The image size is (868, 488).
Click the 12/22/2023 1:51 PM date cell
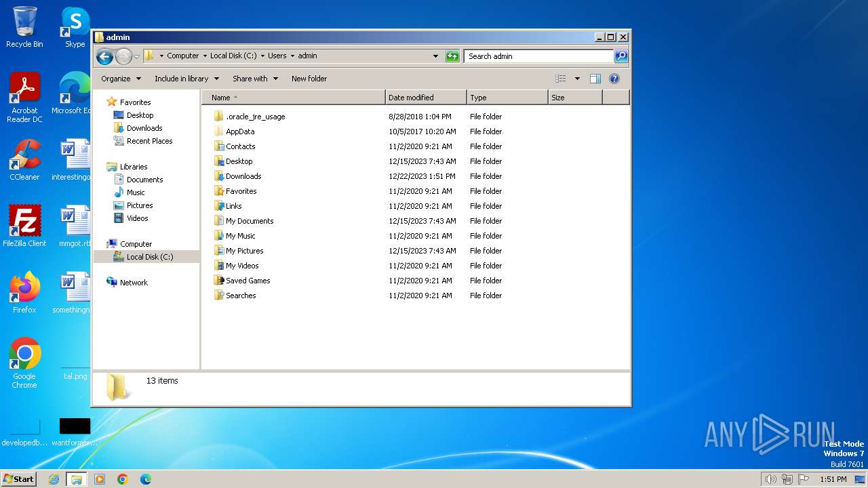click(421, 176)
